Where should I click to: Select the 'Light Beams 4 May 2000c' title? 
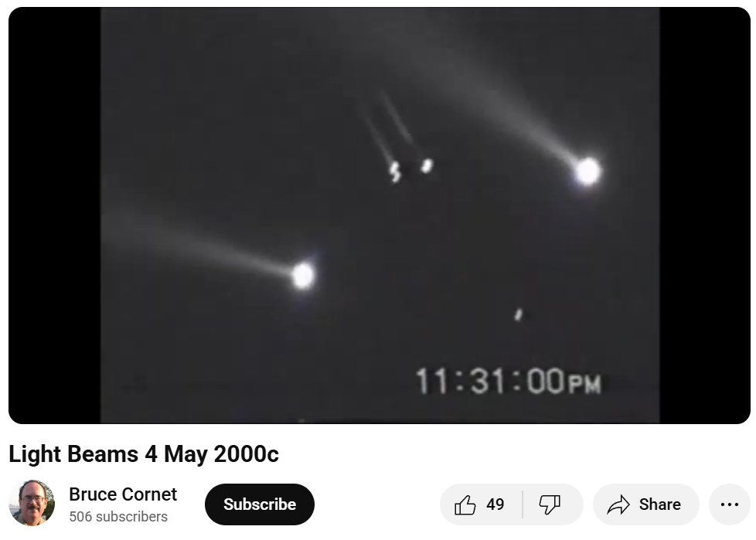coord(144,454)
